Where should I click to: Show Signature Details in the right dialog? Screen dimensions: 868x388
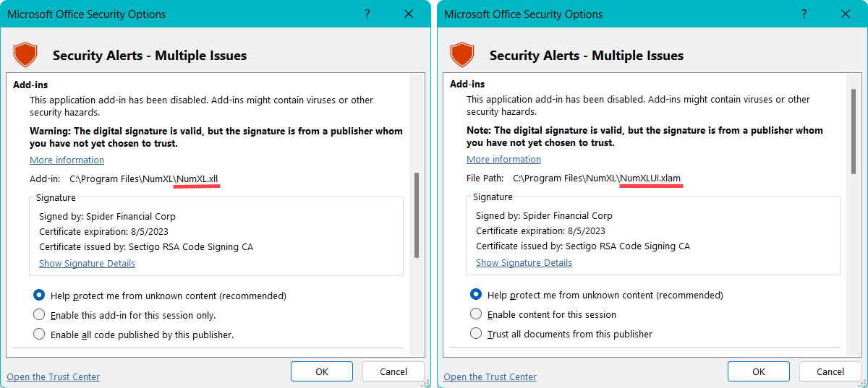[524, 262]
